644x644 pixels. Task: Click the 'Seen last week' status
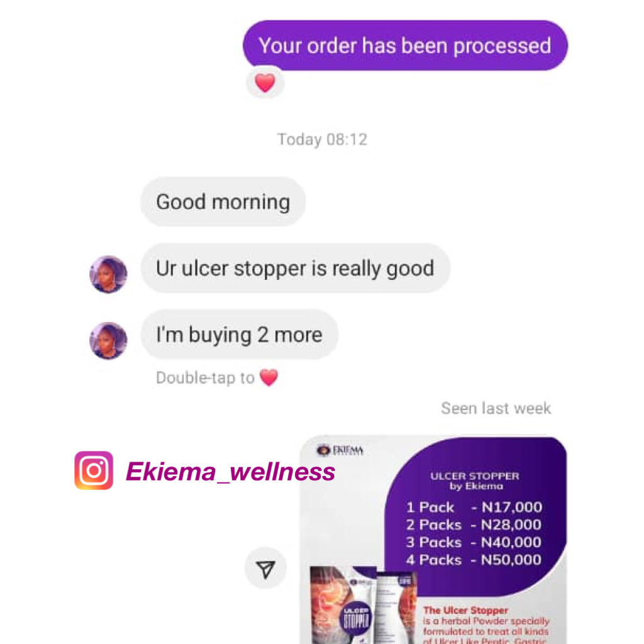(496, 408)
